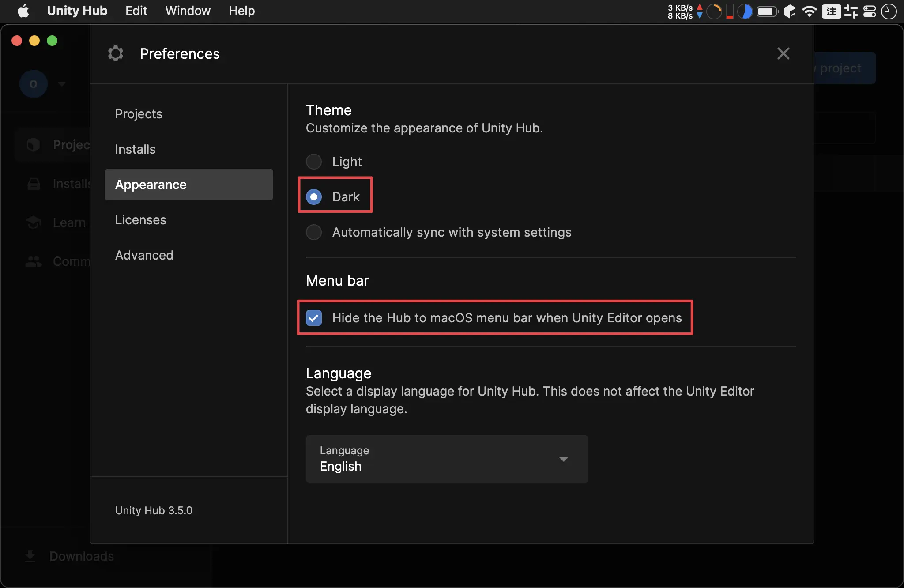Select the Light theme radio button
The height and width of the screenshot is (588, 904).
point(314,161)
